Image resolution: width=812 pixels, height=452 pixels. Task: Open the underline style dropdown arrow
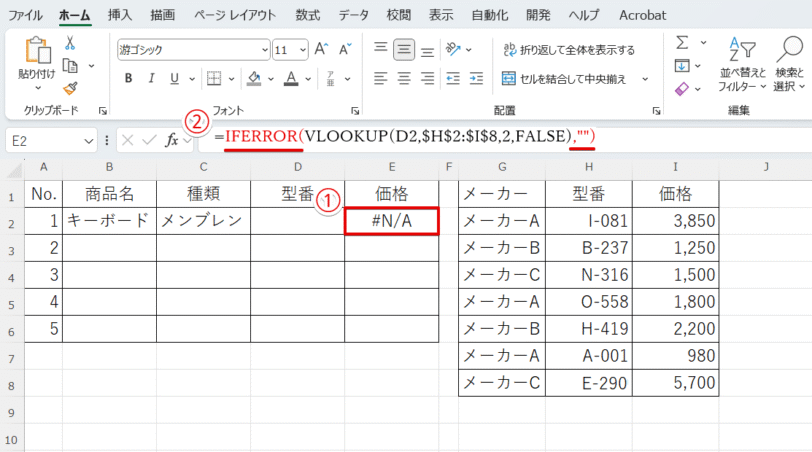(x=192, y=79)
